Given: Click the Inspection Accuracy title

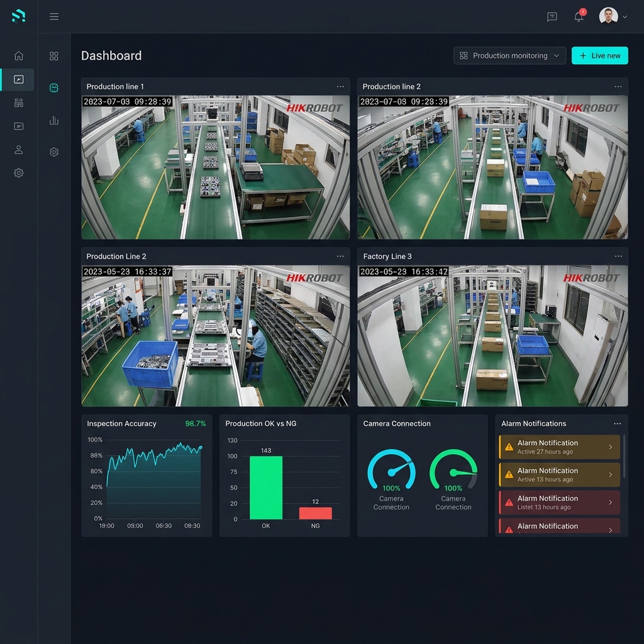Looking at the screenshot, I should (x=121, y=423).
